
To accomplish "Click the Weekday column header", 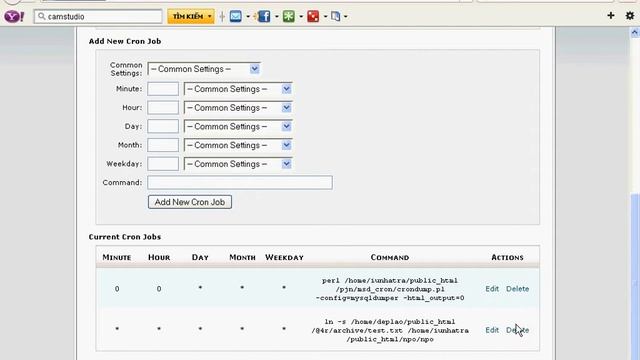I will pyautogui.click(x=284, y=257).
